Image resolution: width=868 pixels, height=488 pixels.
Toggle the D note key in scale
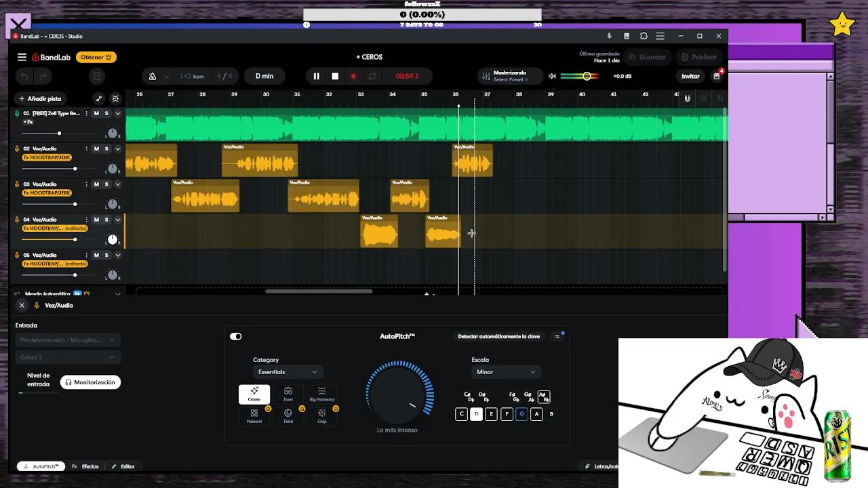pos(476,414)
